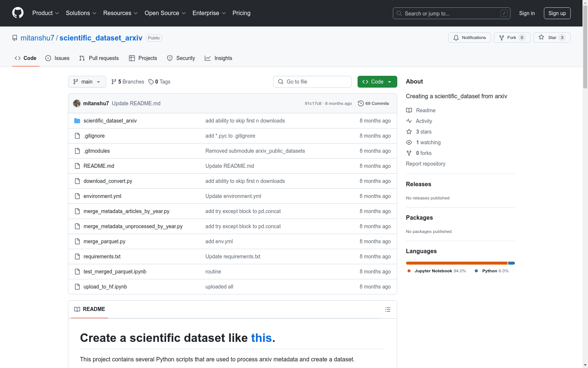Click the Go to file search box
The height and width of the screenshot is (368, 588).
click(x=312, y=82)
